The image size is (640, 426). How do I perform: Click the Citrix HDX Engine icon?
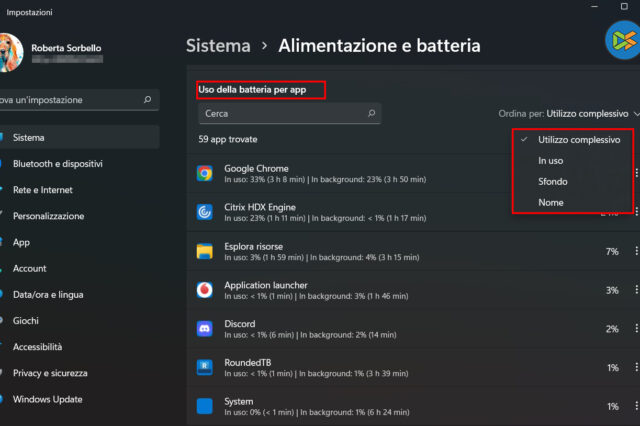tap(205, 212)
